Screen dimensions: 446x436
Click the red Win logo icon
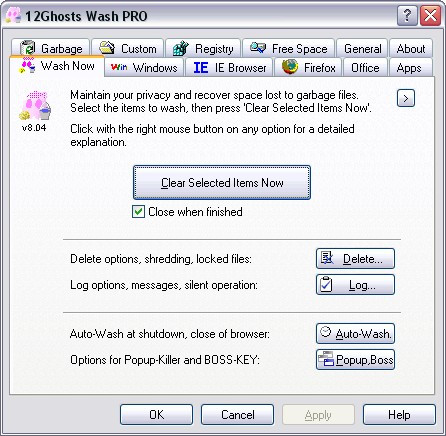(x=119, y=68)
